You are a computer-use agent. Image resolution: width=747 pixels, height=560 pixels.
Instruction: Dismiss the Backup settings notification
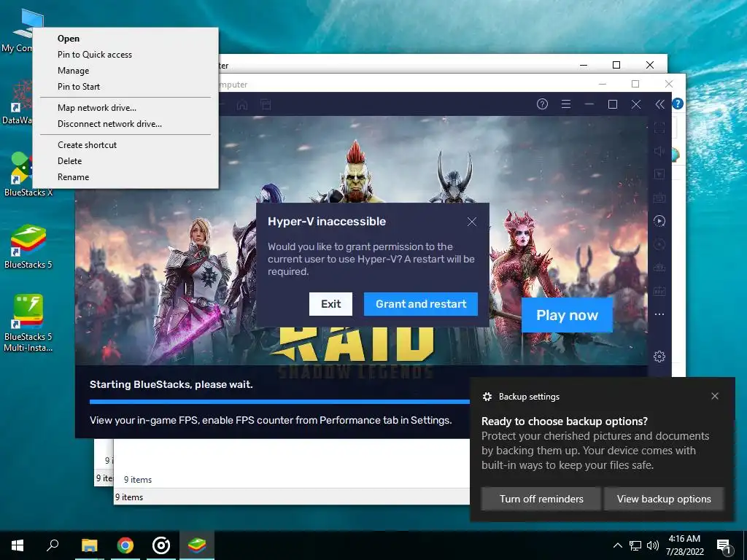[715, 396]
